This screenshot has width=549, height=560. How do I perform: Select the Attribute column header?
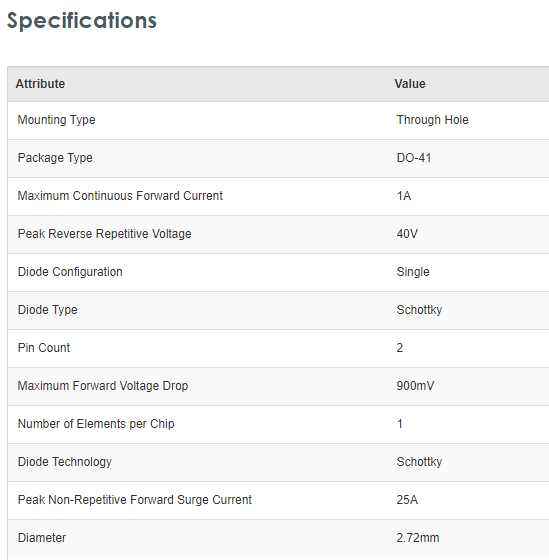point(40,84)
